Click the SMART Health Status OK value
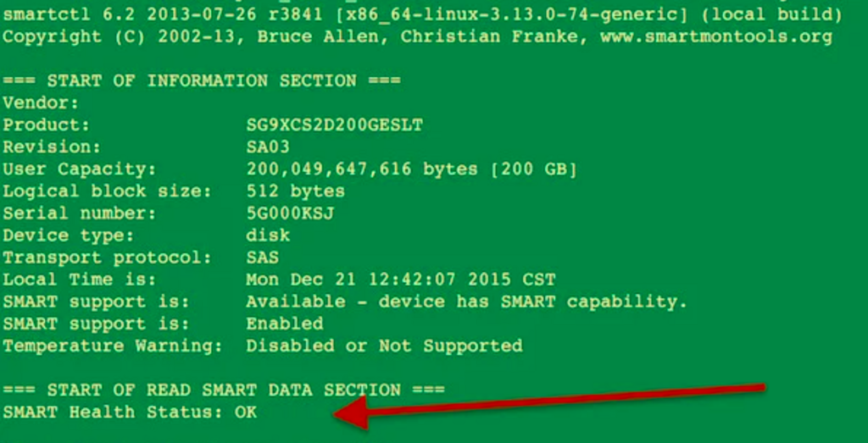 (246, 413)
